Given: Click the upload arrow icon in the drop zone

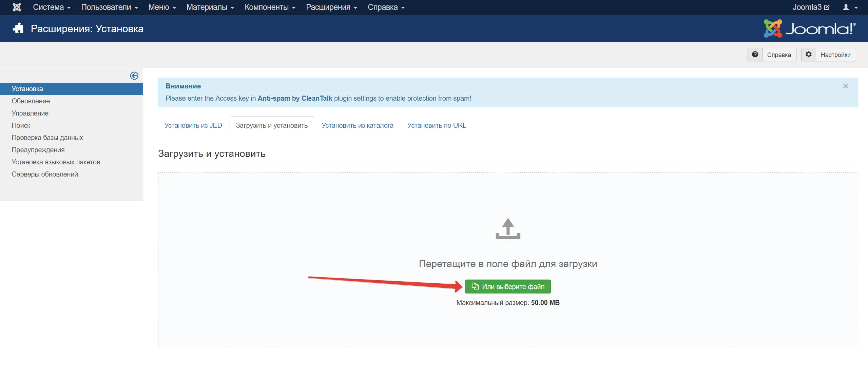Looking at the screenshot, I should tap(508, 228).
